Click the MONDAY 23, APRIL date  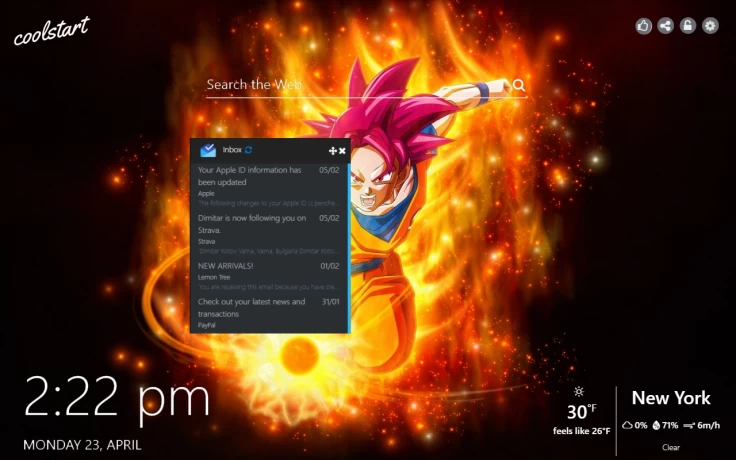[82, 445]
